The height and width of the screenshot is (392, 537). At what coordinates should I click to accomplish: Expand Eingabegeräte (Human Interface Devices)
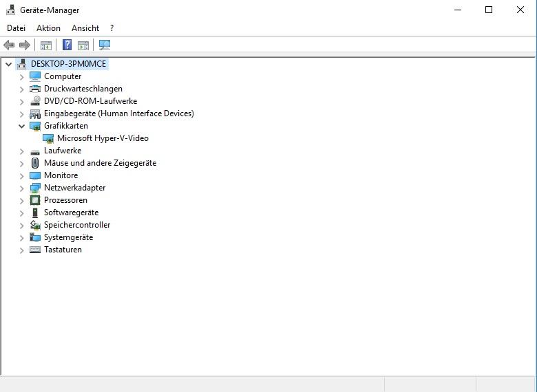click(x=21, y=114)
